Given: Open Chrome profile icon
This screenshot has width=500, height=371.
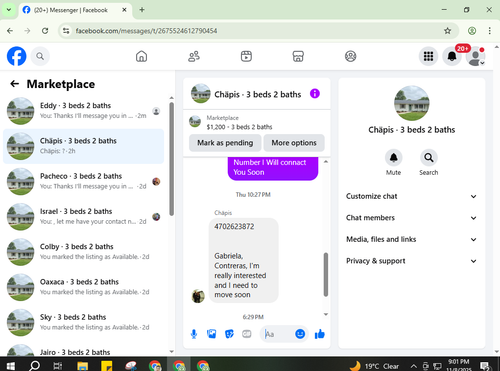Looking at the screenshot, I should click(x=472, y=31).
